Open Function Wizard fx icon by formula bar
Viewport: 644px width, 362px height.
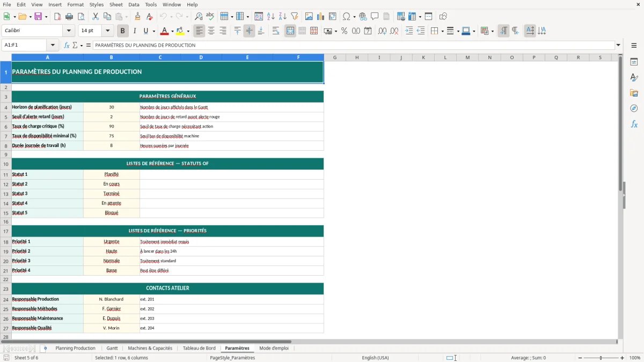[x=67, y=45]
